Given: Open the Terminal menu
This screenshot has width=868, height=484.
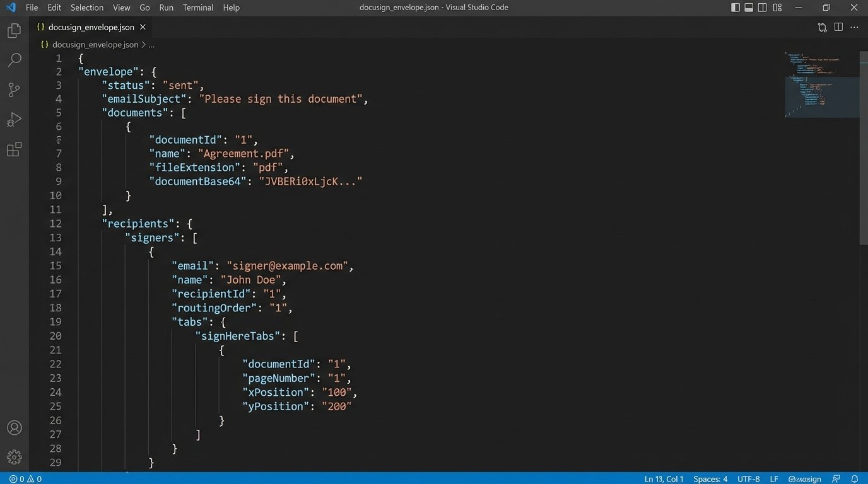Looking at the screenshot, I should coord(198,8).
